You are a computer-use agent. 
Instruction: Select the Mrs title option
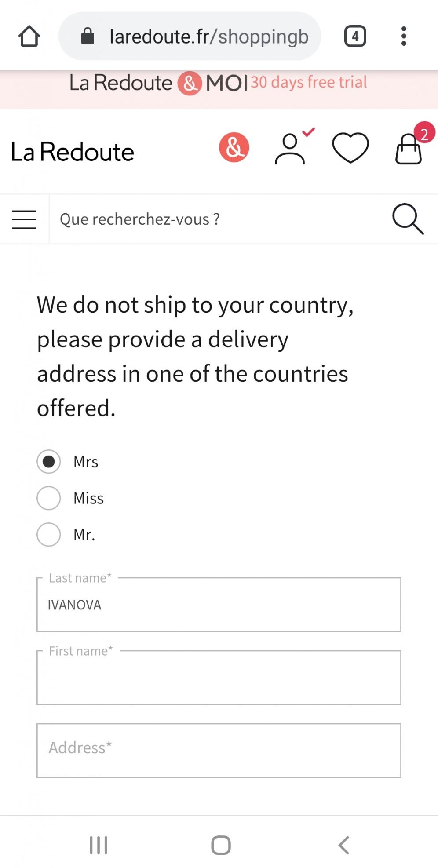pyautogui.click(x=49, y=462)
